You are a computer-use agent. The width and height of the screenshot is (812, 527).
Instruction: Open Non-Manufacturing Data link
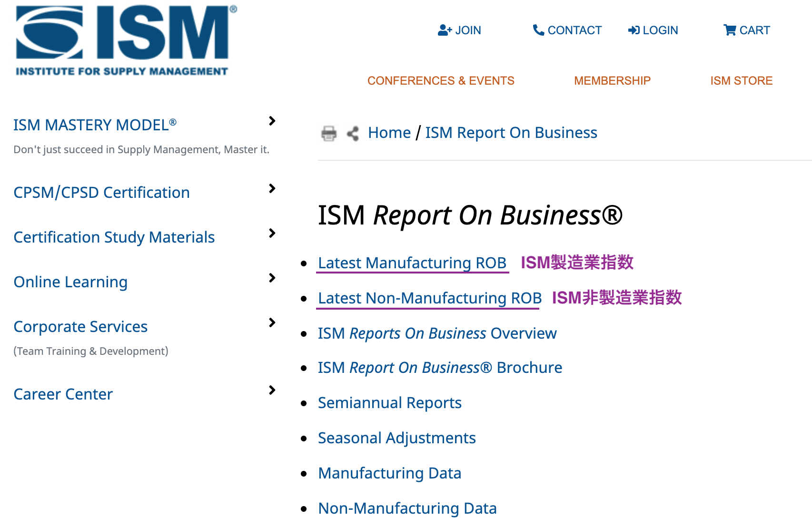click(x=407, y=508)
